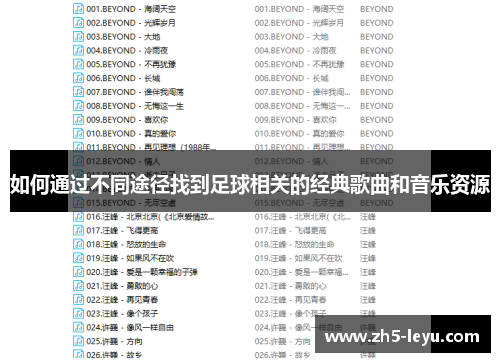Select BEYOND artist cell in the 007 row

click(x=377, y=92)
